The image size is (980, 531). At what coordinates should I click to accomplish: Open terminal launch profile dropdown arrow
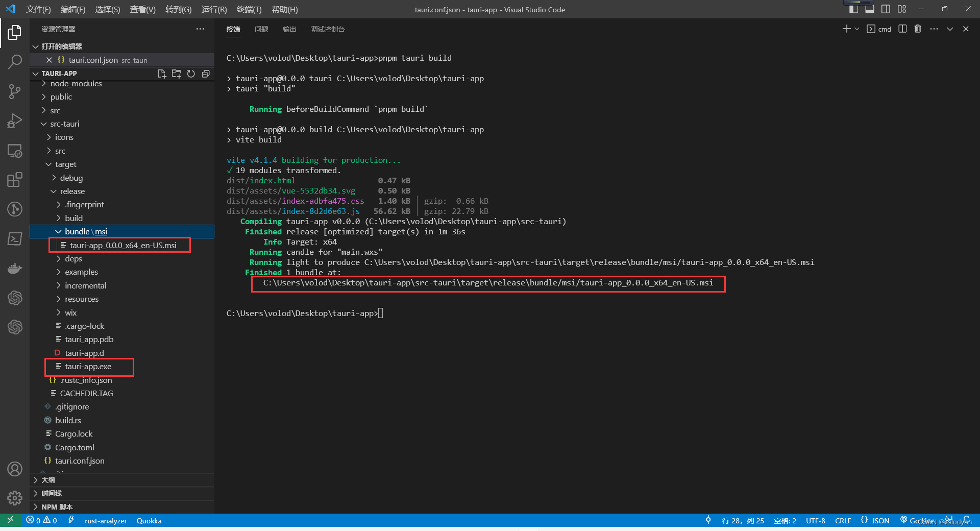857,29
